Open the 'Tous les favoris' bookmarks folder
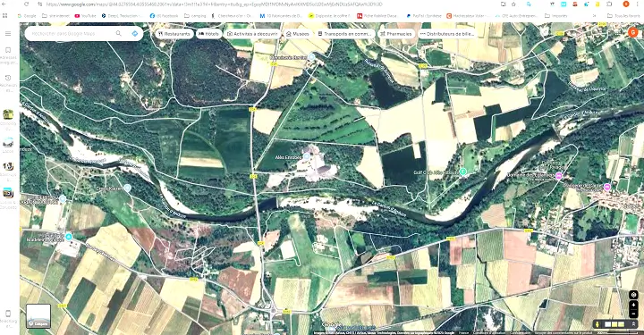This screenshot has height=335, width=644. (623, 15)
